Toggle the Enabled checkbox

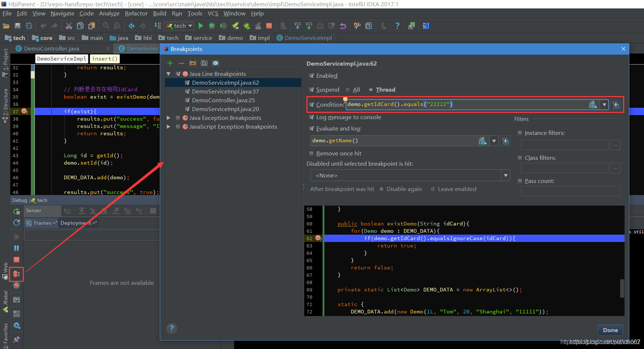(x=312, y=76)
